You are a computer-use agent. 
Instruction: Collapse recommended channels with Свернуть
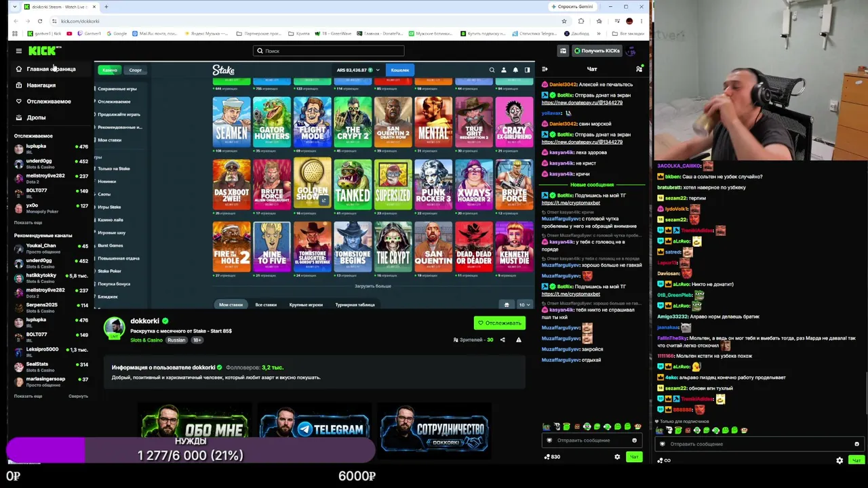tap(78, 396)
